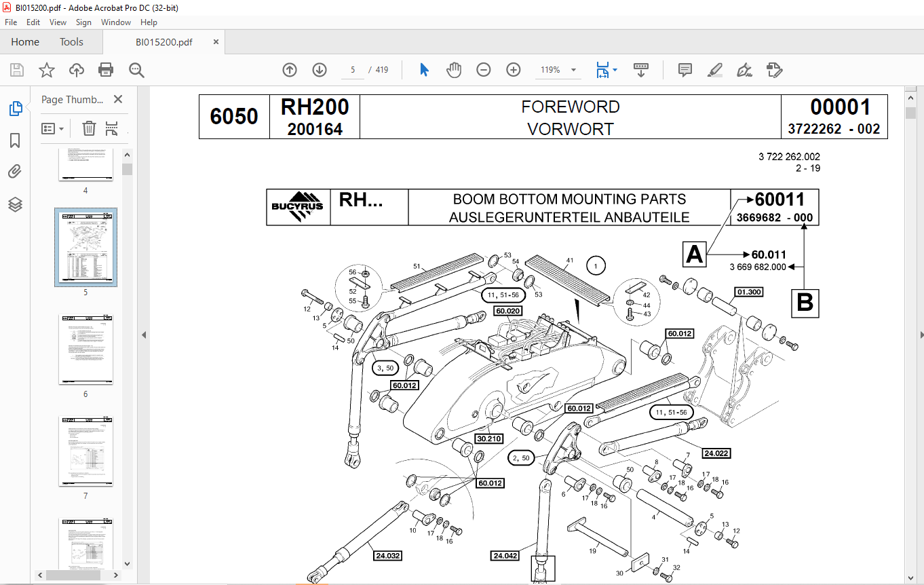This screenshot has height=585, width=924.
Task: Click the fit page width icon
Action: (602, 70)
